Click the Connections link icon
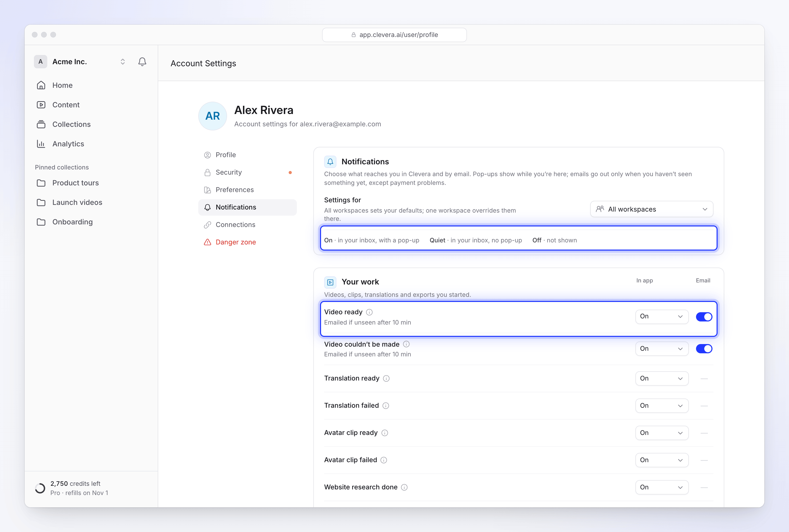Screen dimensions: 789x532 [x=207, y=225]
